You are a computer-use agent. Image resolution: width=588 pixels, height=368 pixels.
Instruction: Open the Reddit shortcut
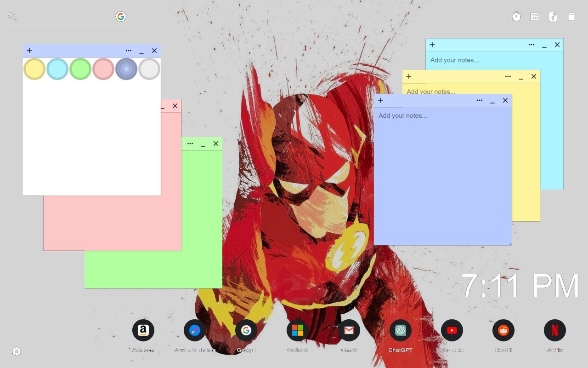point(503,330)
